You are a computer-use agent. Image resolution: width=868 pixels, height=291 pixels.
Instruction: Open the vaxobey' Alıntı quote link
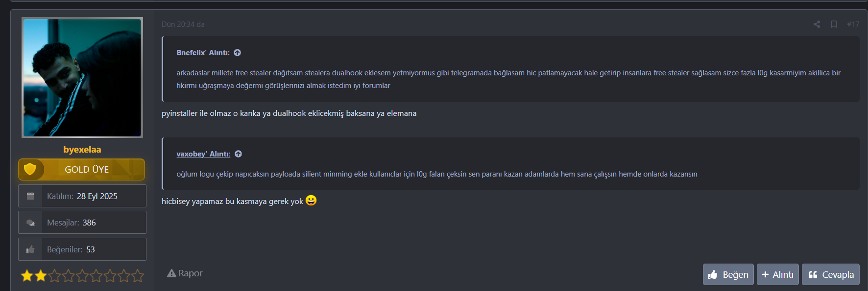coord(203,154)
